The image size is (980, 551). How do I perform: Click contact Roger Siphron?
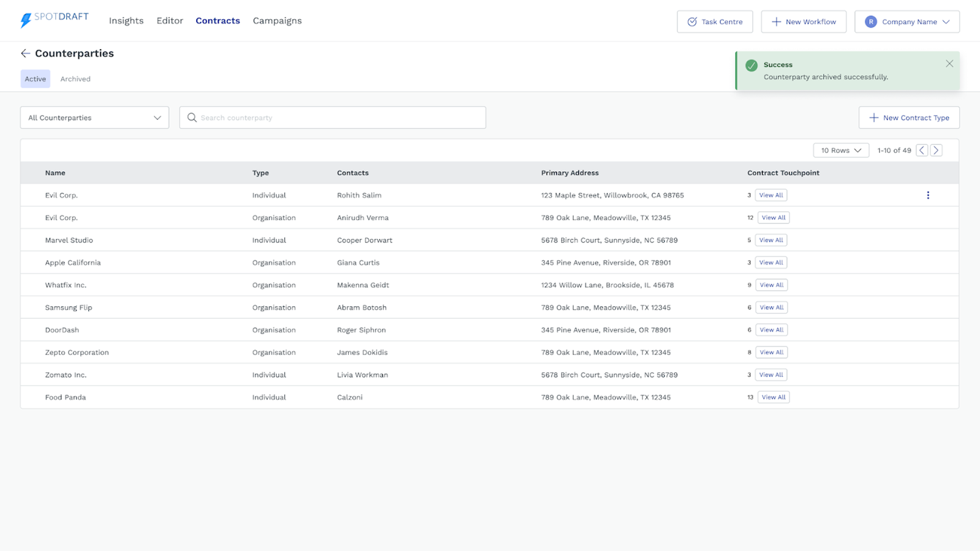coord(361,330)
